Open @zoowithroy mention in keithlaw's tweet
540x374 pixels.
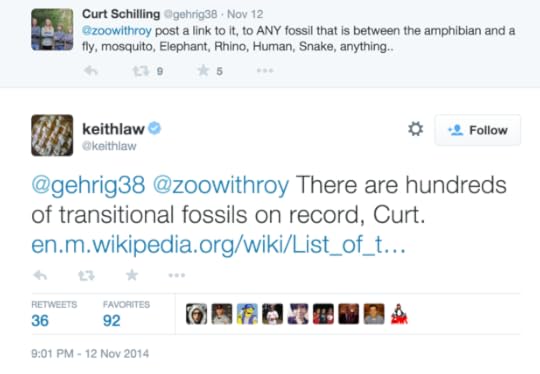point(221,186)
